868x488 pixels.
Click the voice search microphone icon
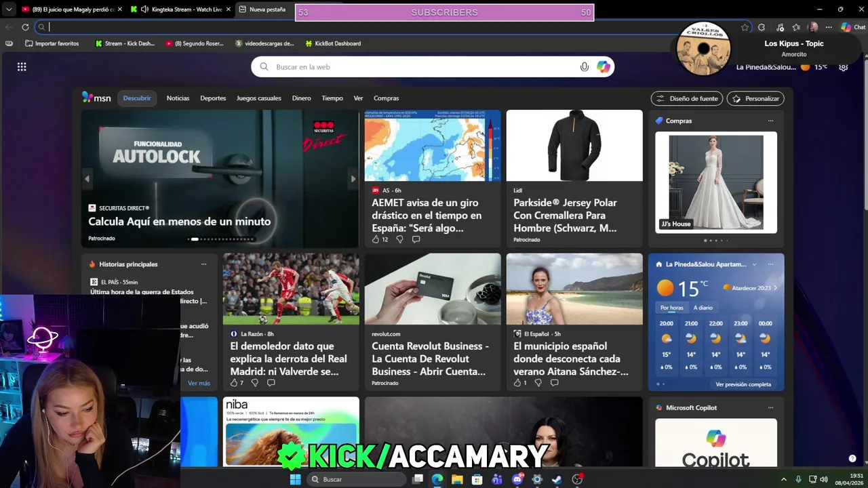584,66
